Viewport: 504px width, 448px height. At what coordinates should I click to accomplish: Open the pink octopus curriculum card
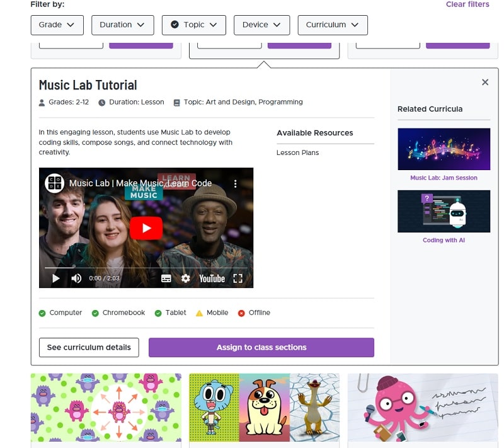[x=423, y=408]
